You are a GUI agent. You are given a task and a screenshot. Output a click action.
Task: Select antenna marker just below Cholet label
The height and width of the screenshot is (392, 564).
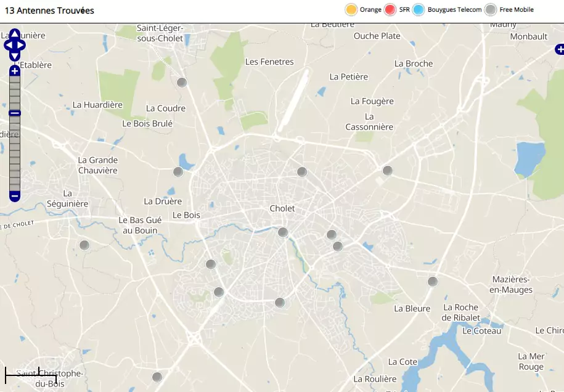(x=283, y=232)
